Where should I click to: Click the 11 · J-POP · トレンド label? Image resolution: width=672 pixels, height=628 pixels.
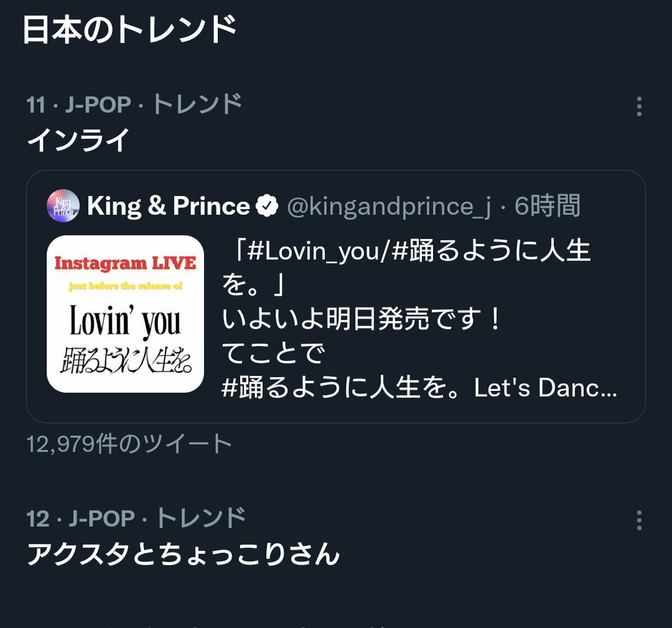pyautogui.click(x=134, y=105)
